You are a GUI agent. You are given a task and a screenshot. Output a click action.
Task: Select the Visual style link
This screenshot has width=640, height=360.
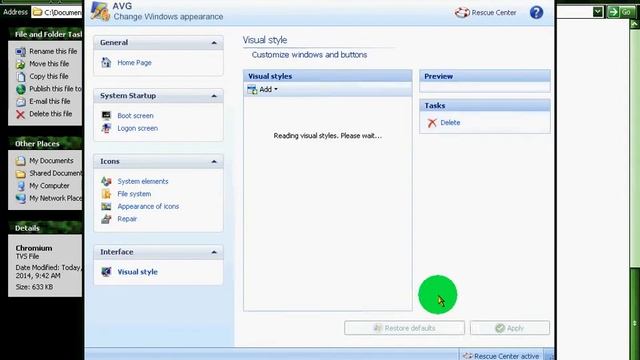coord(138,272)
